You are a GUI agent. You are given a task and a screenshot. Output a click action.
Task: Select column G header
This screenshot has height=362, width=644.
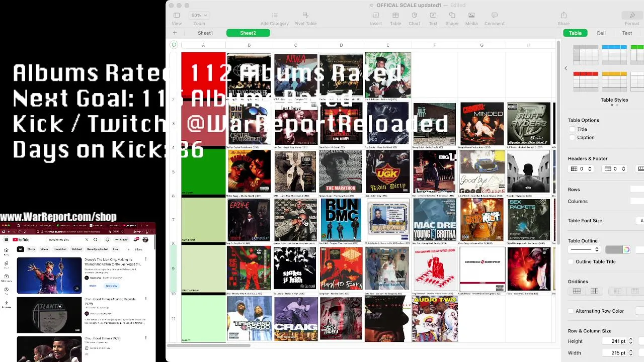(481, 45)
